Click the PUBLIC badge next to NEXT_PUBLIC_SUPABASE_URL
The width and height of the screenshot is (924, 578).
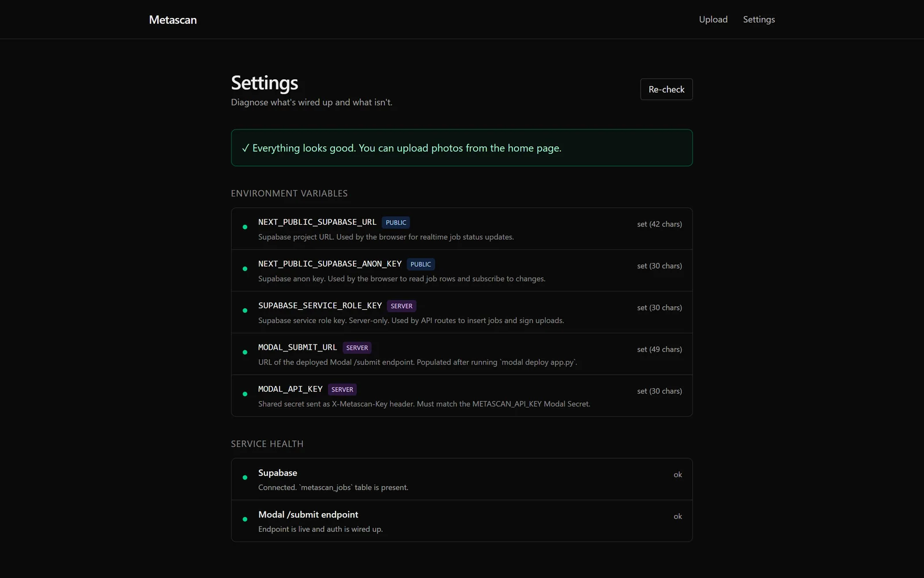(396, 223)
